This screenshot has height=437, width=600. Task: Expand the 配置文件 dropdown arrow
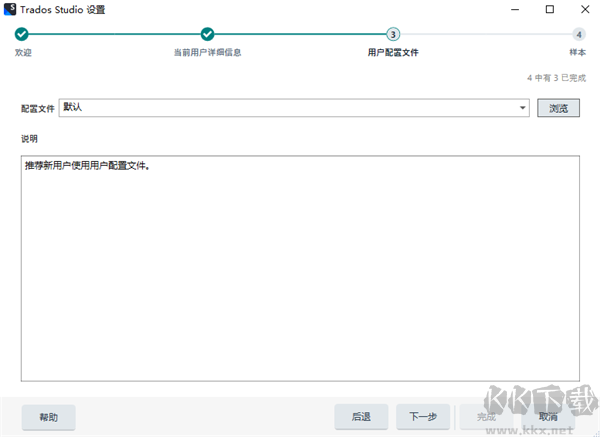point(523,108)
